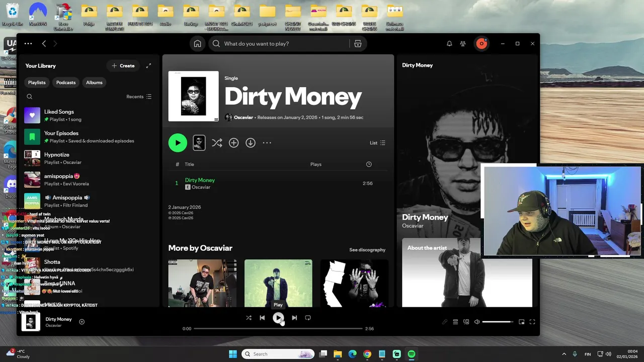Viewport: 644px width, 362px height.
Task: Click the playback progress bar
Action: [x=278, y=328]
